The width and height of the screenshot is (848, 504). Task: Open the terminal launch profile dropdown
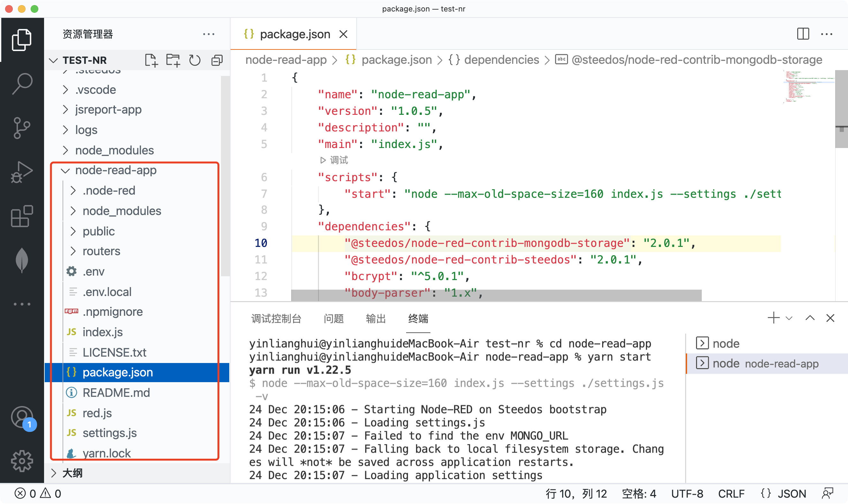pos(789,318)
